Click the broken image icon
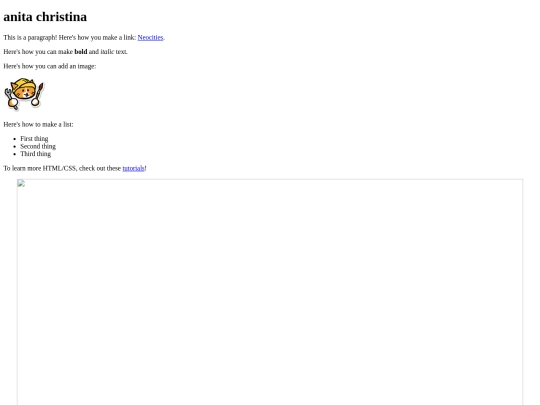The image size is (540, 405). [x=21, y=183]
